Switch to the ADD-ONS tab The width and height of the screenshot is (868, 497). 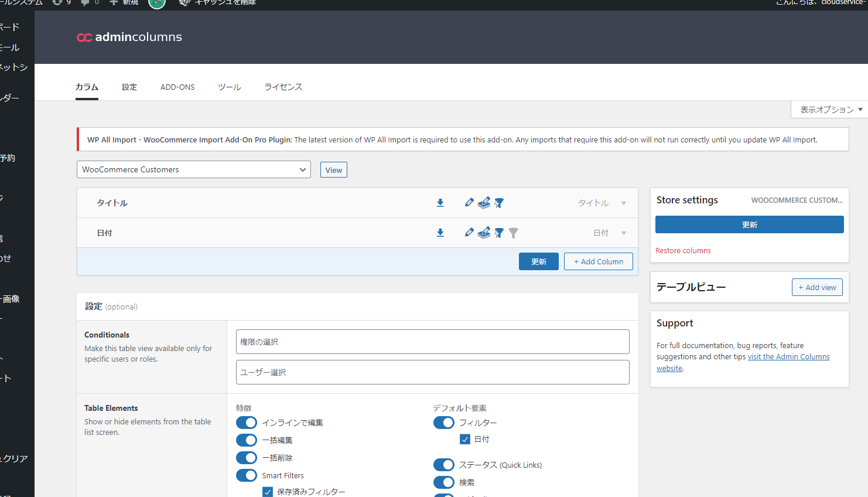point(177,87)
